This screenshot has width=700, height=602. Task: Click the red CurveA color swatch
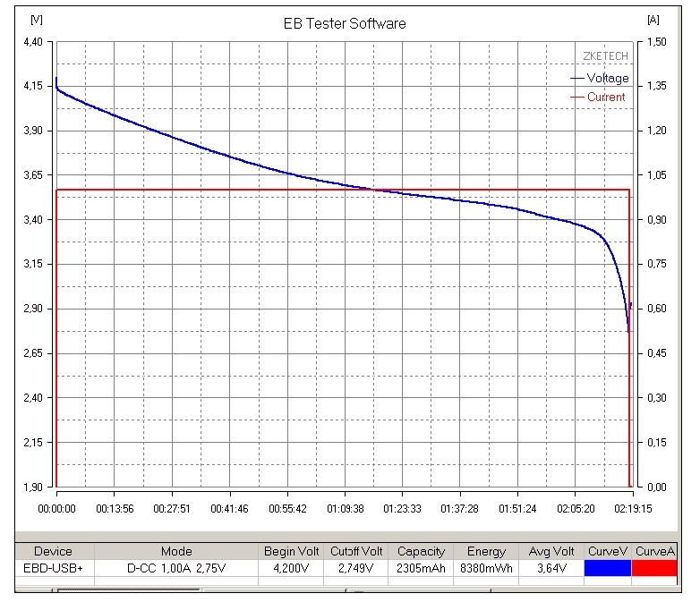(655, 567)
